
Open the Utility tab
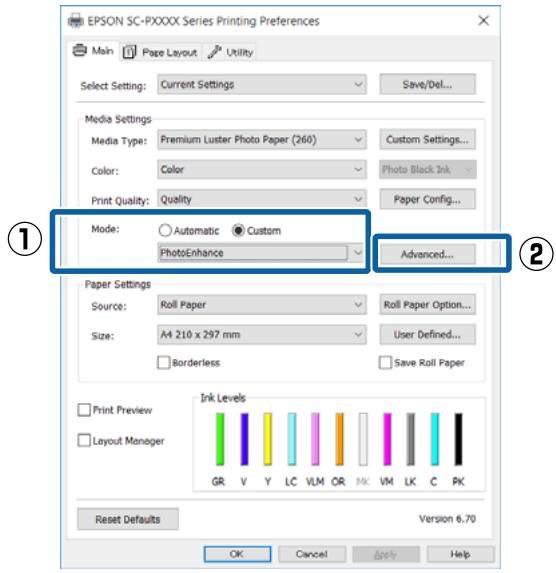click(x=230, y=52)
